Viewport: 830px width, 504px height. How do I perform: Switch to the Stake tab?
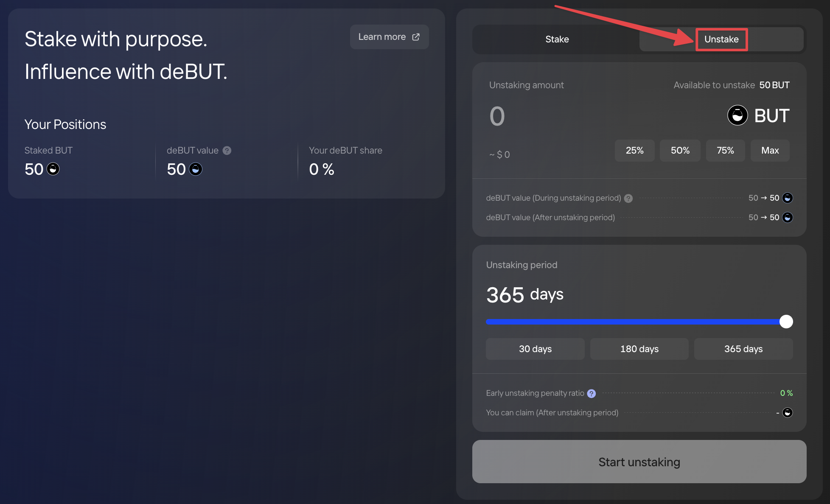tap(557, 39)
